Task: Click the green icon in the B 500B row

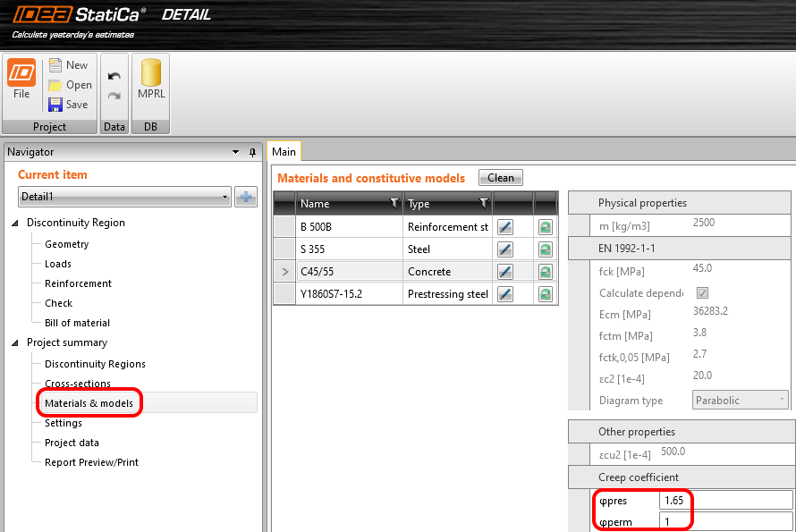Action: point(546,227)
